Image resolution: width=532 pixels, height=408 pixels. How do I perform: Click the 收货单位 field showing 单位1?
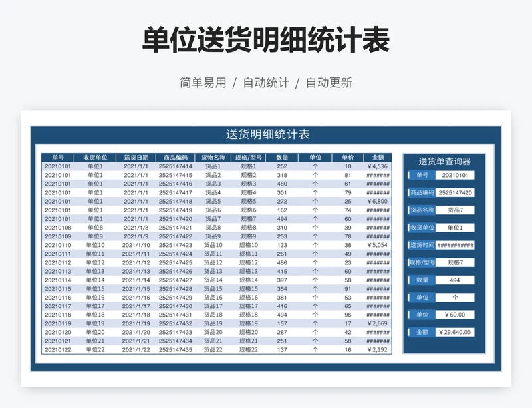455,228
